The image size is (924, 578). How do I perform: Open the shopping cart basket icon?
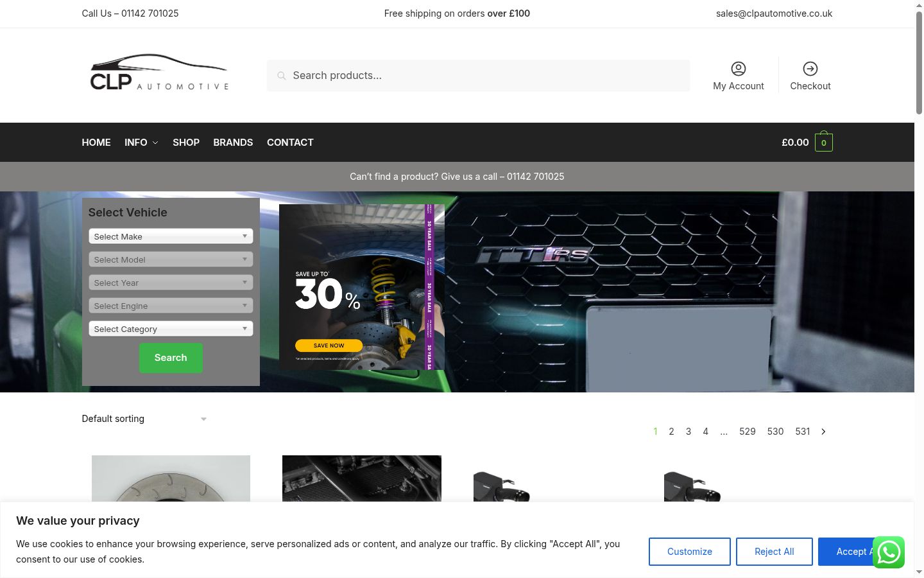[824, 142]
